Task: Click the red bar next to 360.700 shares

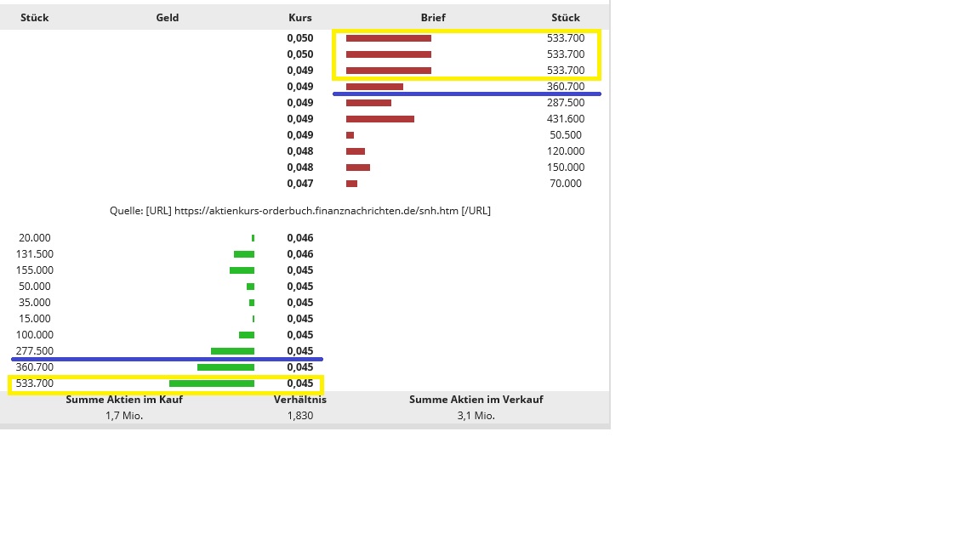Action: (373, 87)
